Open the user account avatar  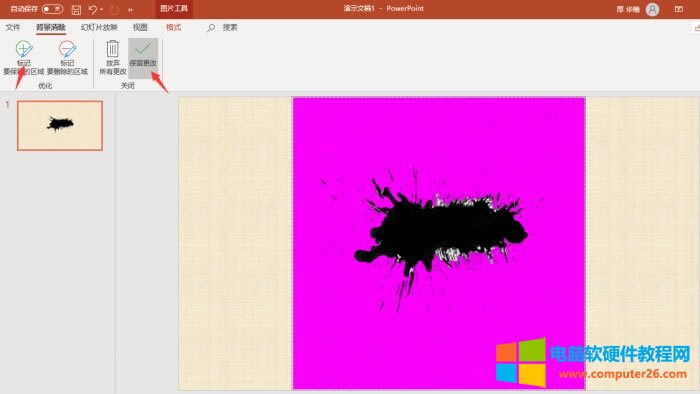pyautogui.click(x=652, y=9)
